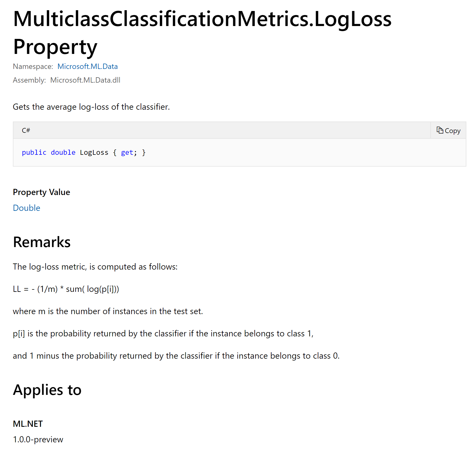The width and height of the screenshot is (476, 452).
Task: Click the Property Value heading
Action: click(x=42, y=192)
